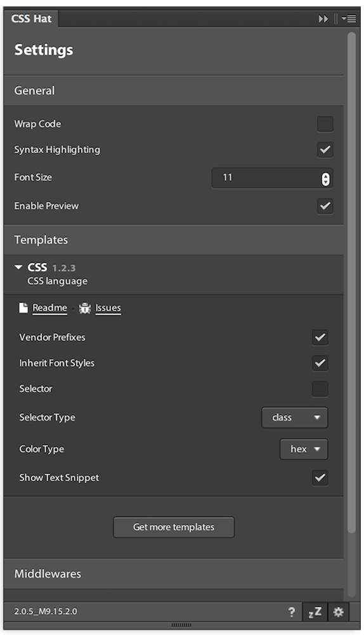Toggle the Vendor Prefixes checkbox
The image size is (364, 635).
320,337
